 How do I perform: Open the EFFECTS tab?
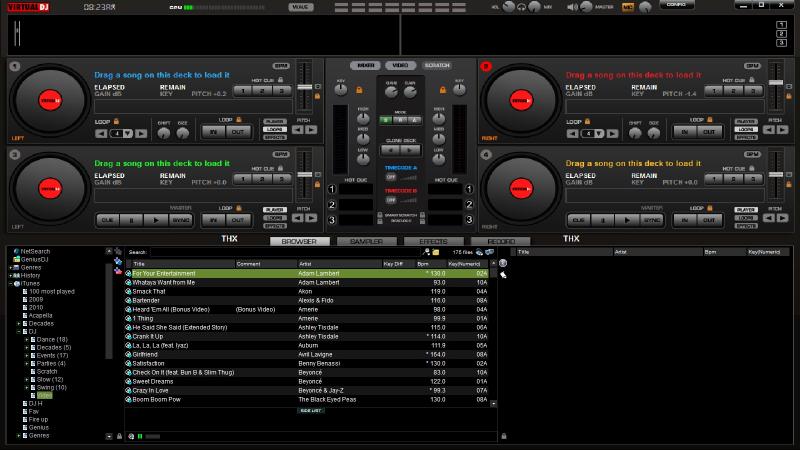[x=432, y=241]
